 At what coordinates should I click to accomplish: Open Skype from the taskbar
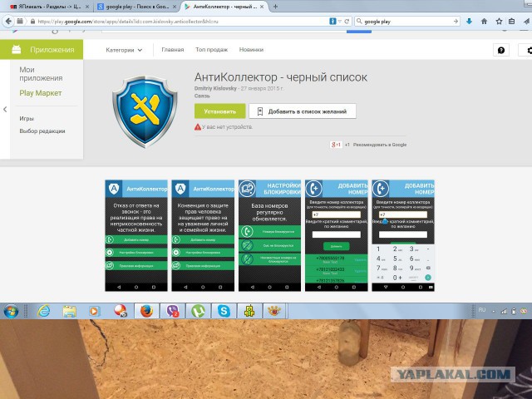[224, 311]
